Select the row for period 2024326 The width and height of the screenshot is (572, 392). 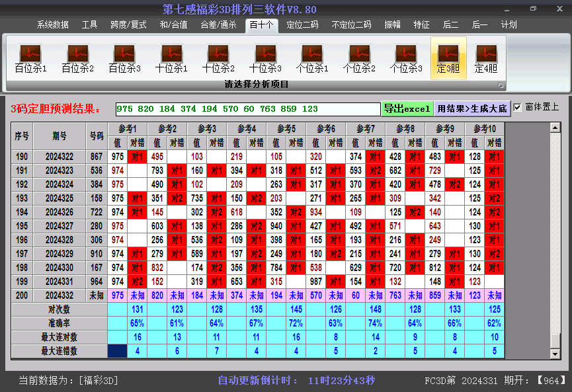[x=257, y=212]
